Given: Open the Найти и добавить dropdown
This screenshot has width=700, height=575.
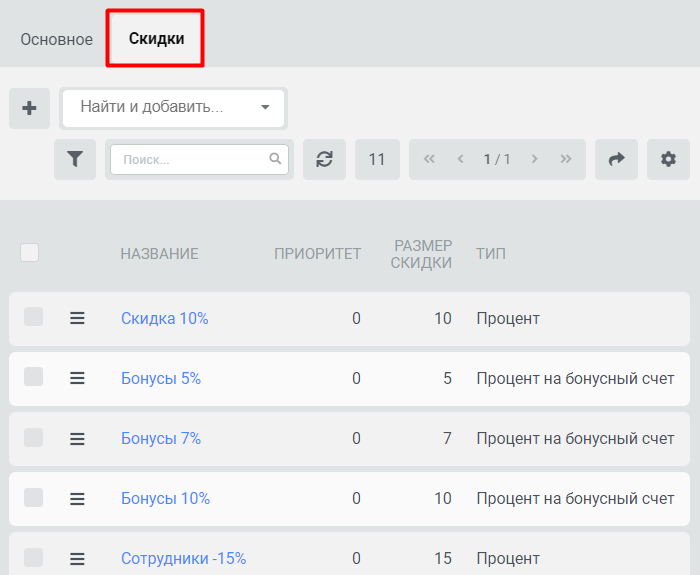Looking at the screenshot, I should (x=174, y=108).
